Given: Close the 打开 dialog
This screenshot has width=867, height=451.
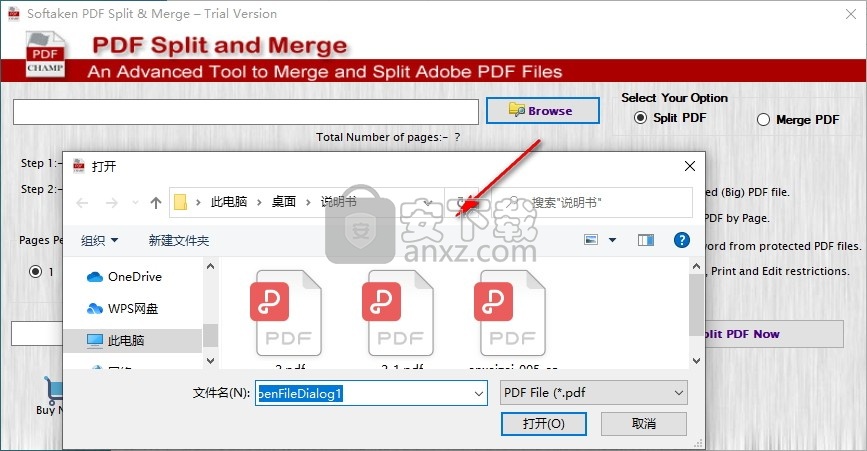Looking at the screenshot, I should click(x=690, y=166).
